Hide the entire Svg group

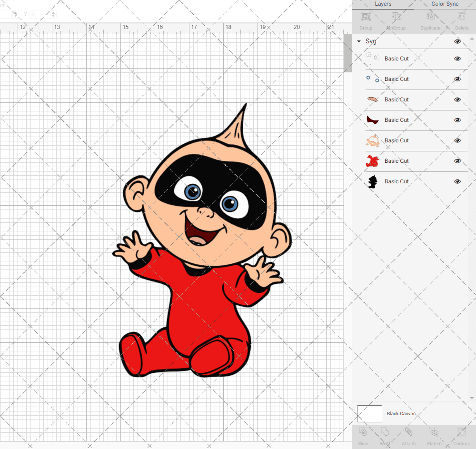[457, 41]
